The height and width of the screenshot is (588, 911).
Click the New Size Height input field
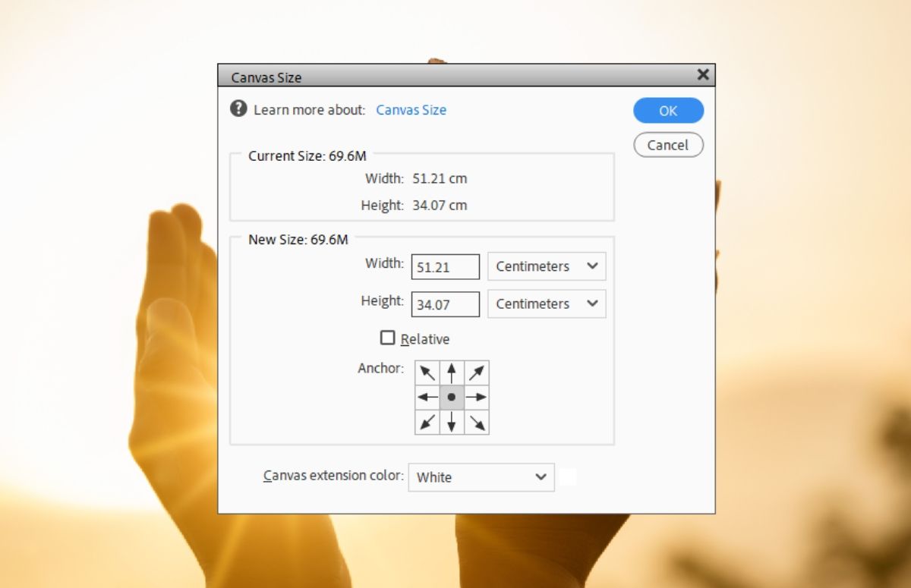pos(446,304)
